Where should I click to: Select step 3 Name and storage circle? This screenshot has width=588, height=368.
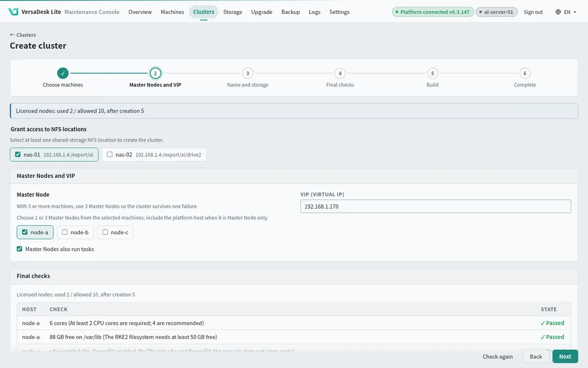pos(248,73)
